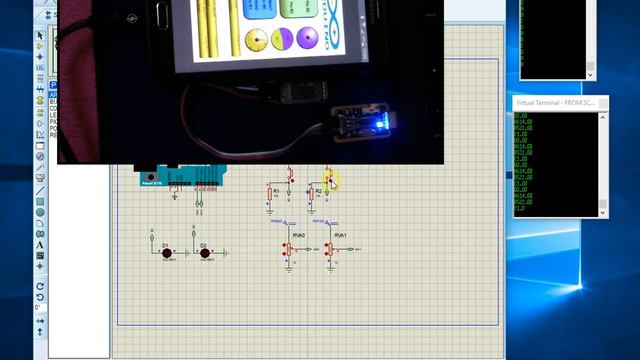640x360 pixels.
Task: Activate the Selection Mode arrow tool
Action: [x=40, y=36]
